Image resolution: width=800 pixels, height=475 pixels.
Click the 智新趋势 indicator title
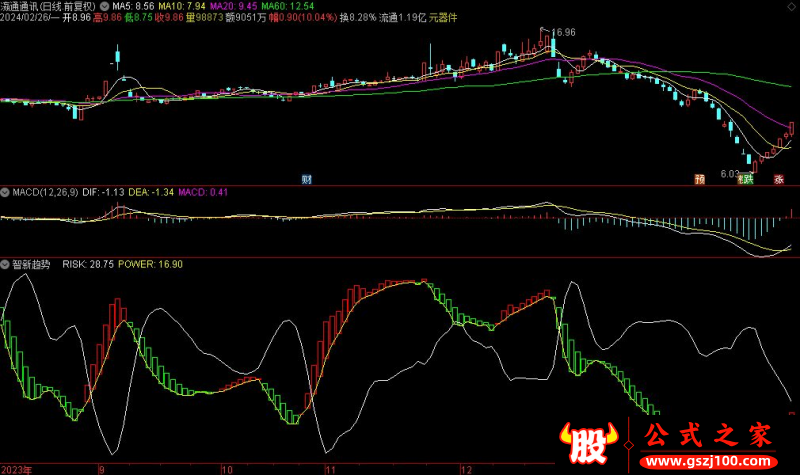[x=31, y=264]
